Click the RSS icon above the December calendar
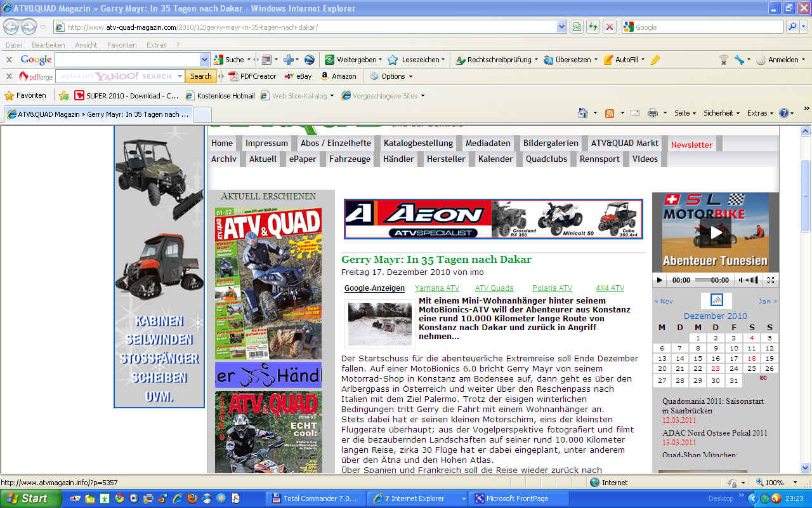The image size is (812, 508). [x=716, y=300]
